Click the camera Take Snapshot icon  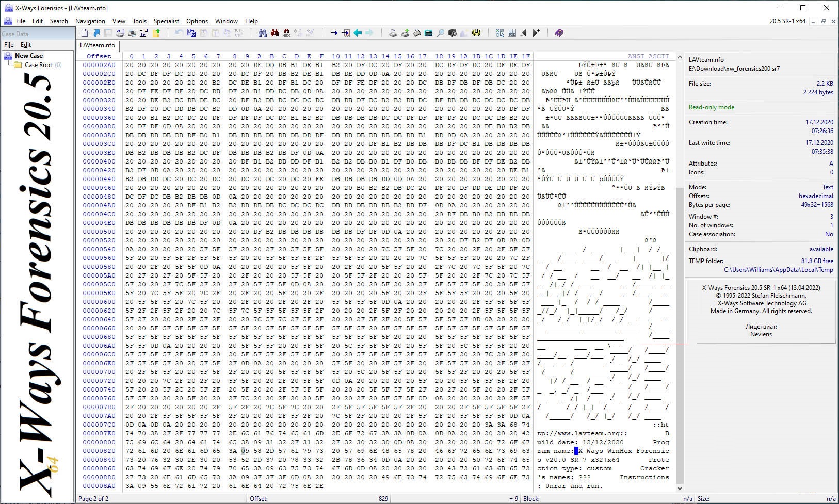click(x=453, y=33)
